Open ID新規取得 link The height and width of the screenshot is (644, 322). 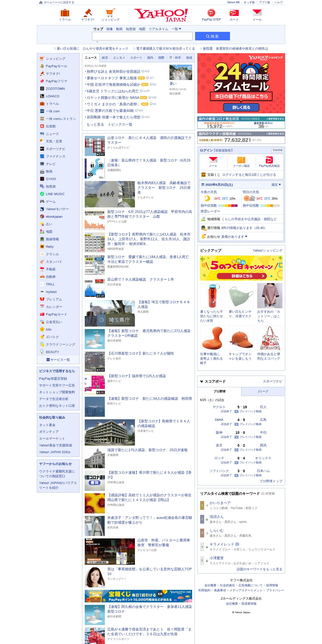223,150
